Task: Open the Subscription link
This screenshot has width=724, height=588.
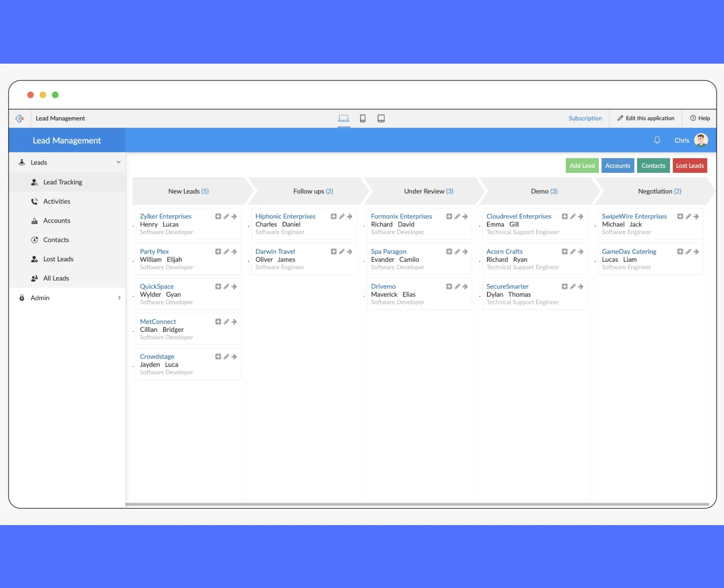Action: pyautogui.click(x=585, y=118)
